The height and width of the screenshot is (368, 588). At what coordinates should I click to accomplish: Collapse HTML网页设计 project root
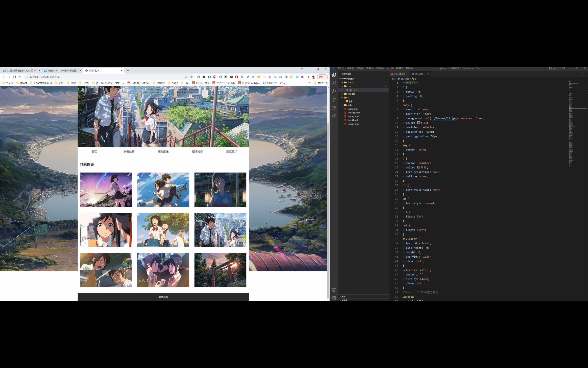[363, 79]
